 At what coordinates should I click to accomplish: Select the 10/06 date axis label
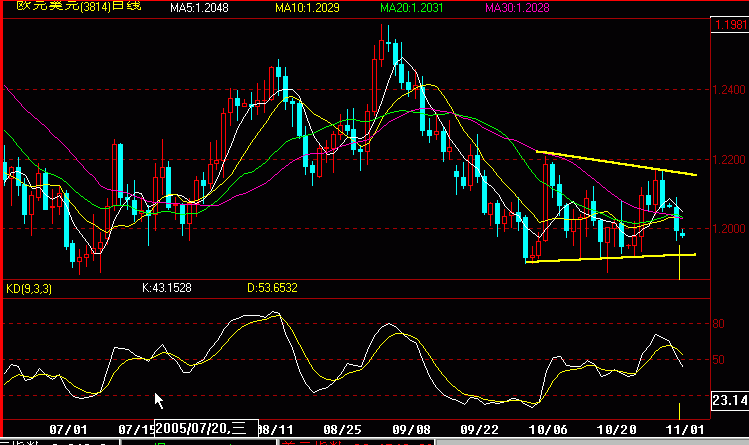click(x=548, y=429)
